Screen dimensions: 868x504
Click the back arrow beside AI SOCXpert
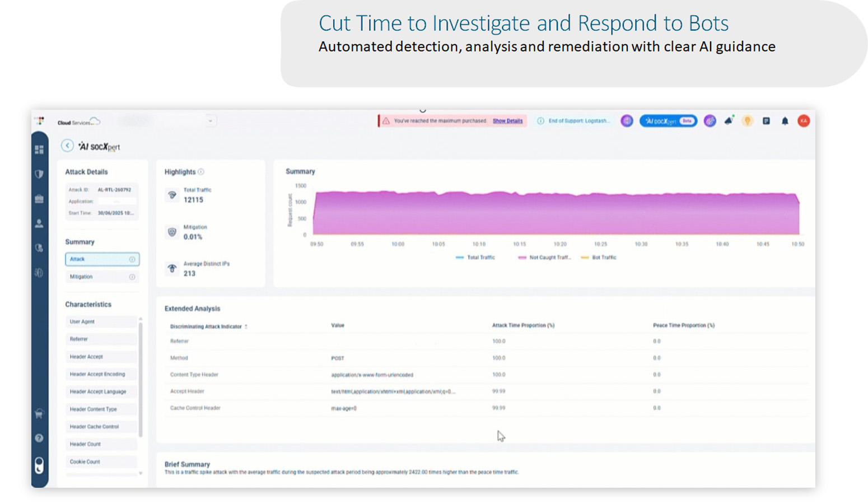click(67, 146)
